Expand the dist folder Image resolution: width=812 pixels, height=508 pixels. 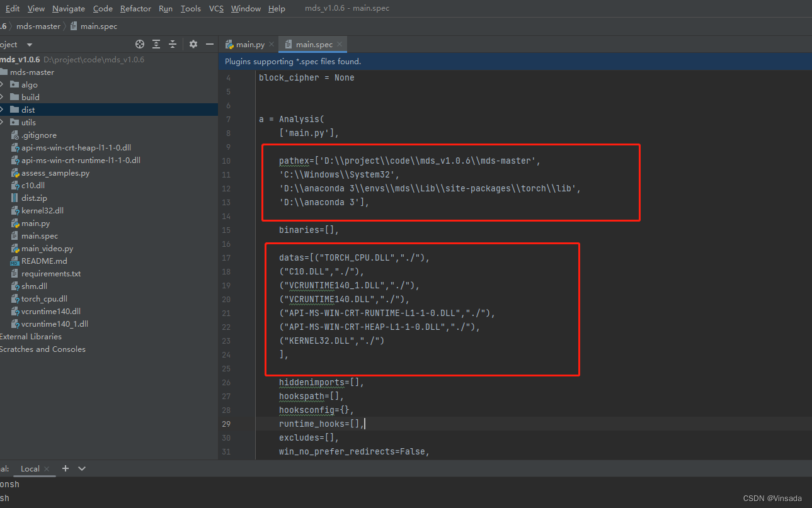pyautogui.click(x=2, y=110)
